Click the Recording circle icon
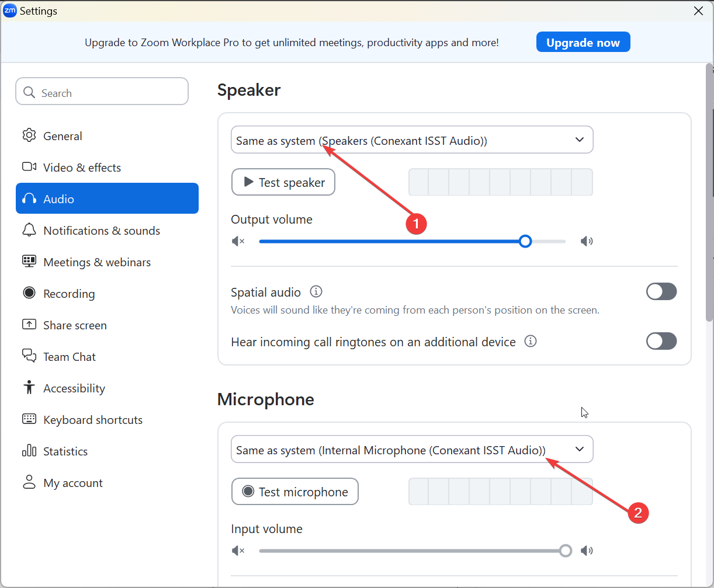The width and height of the screenshot is (714, 588). coord(29,293)
